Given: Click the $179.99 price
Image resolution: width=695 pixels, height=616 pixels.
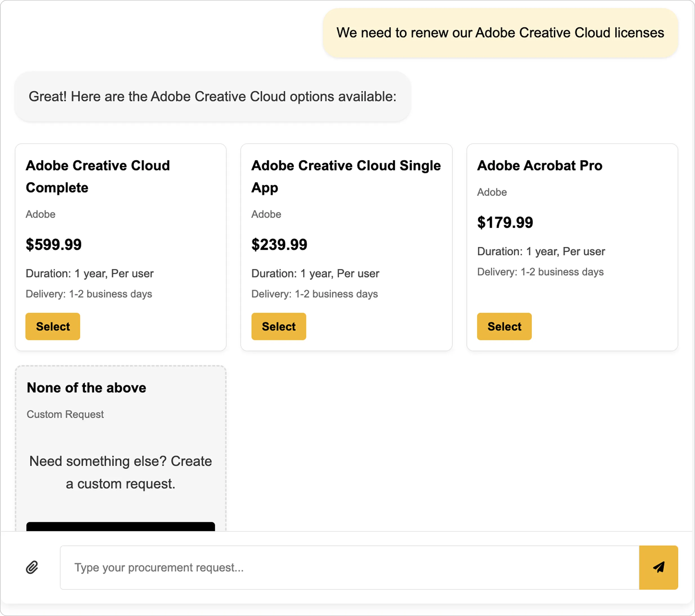Looking at the screenshot, I should [505, 222].
